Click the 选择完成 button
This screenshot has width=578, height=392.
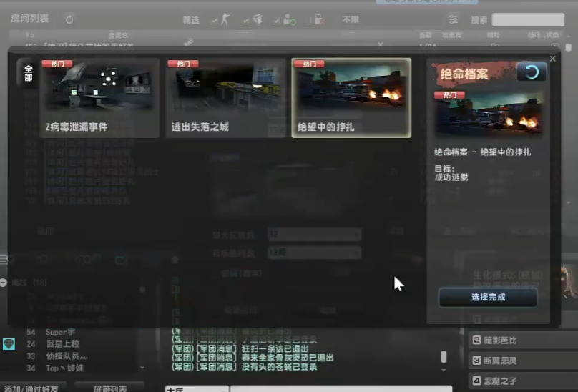click(x=488, y=298)
